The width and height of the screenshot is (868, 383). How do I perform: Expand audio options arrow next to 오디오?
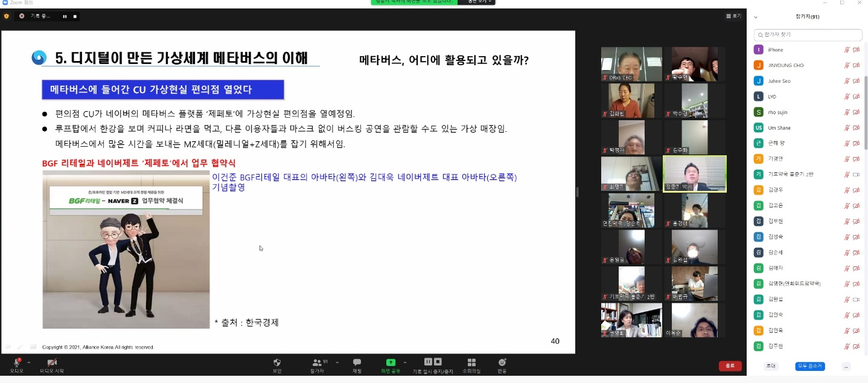click(x=29, y=362)
